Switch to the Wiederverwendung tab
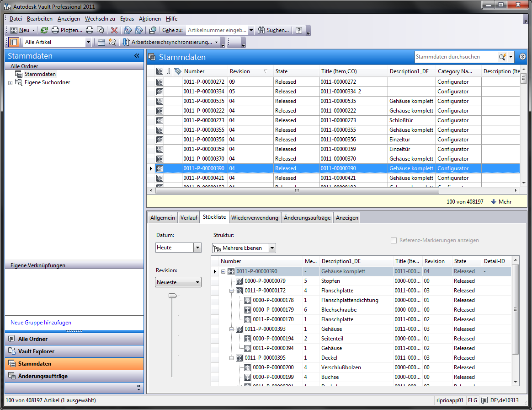The image size is (532, 410). pyautogui.click(x=255, y=218)
